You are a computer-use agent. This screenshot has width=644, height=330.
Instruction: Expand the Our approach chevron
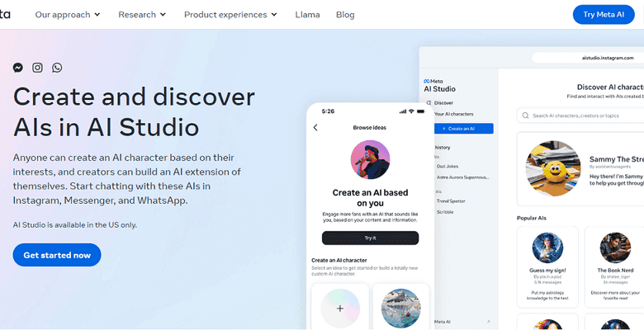97,15
